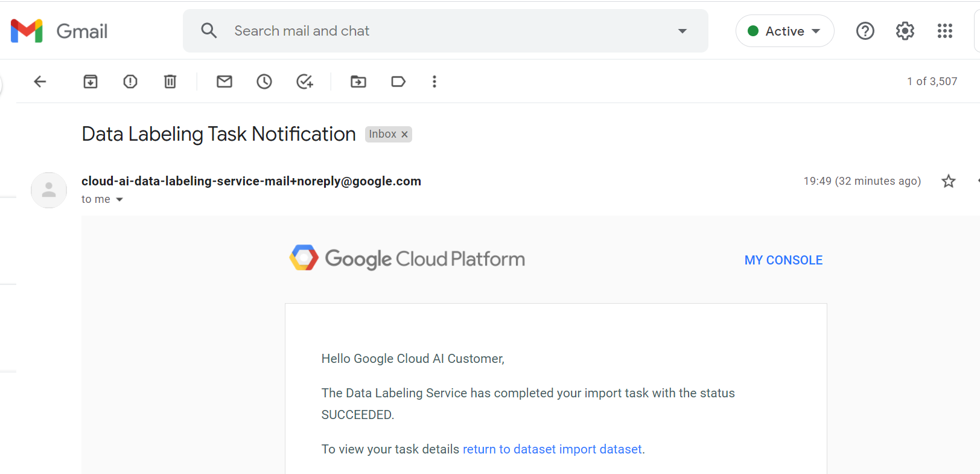Star the Data Labeling email
The width and height of the screenshot is (980, 474).
point(949,181)
